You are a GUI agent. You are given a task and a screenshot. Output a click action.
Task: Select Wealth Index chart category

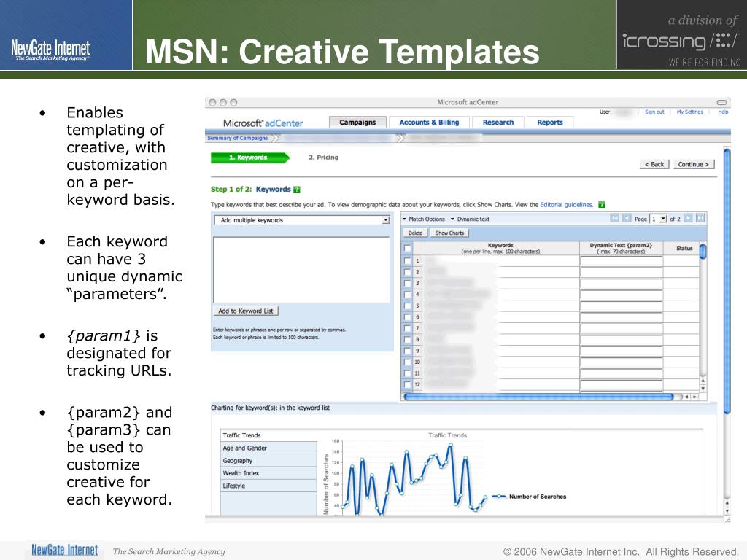[268, 473]
